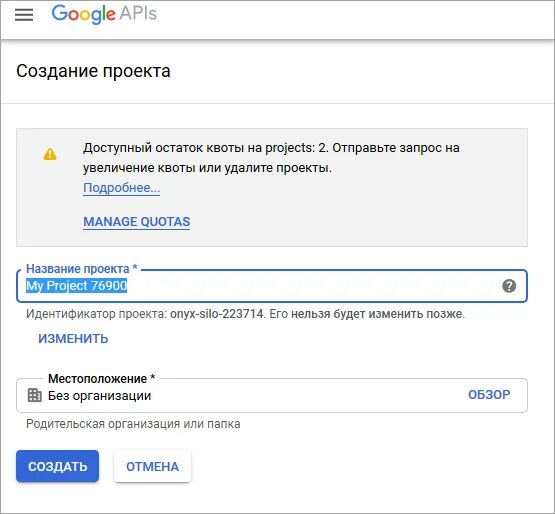Image resolution: width=555 pixels, height=514 pixels.
Task: Click the organization building icon
Action: tap(34, 395)
